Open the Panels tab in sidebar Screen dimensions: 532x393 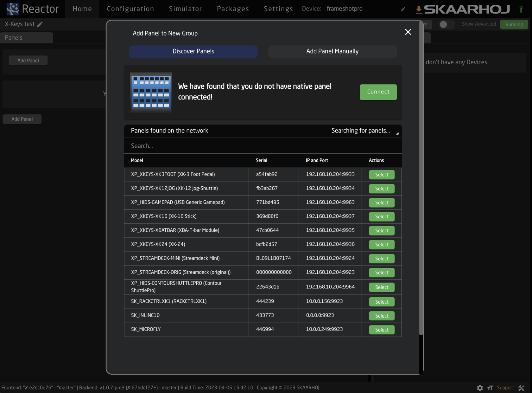27,38
